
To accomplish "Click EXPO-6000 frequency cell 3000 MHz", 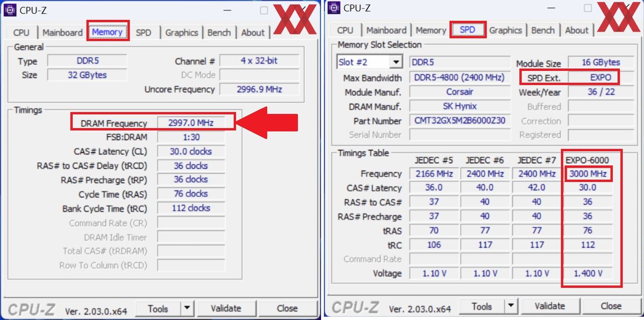I will point(588,174).
